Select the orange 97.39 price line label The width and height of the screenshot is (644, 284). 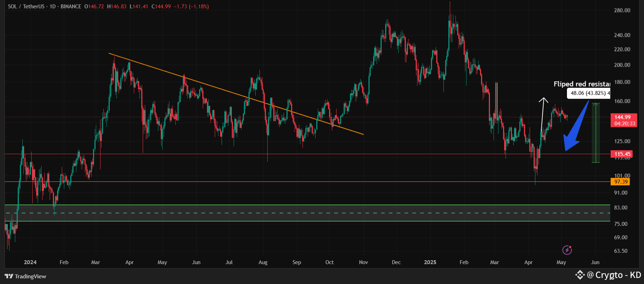(x=621, y=182)
